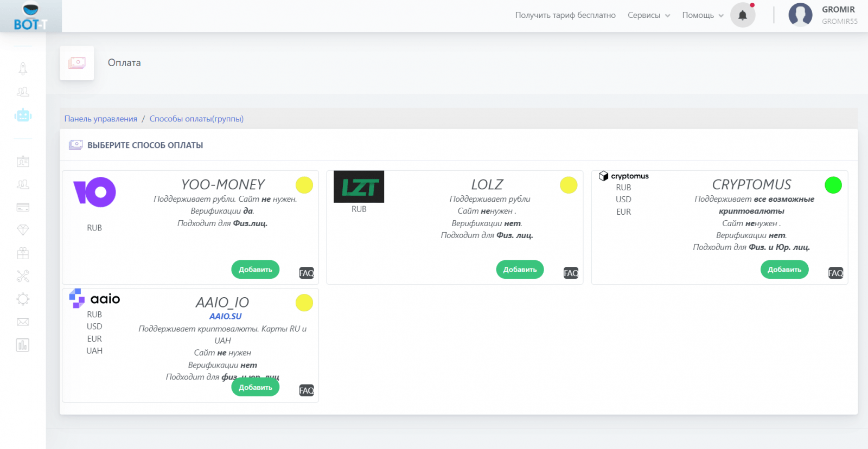The height and width of the screenshot is (449, 868).
Task: Open the GROMIR user profile menu
Action: [838, 10]
